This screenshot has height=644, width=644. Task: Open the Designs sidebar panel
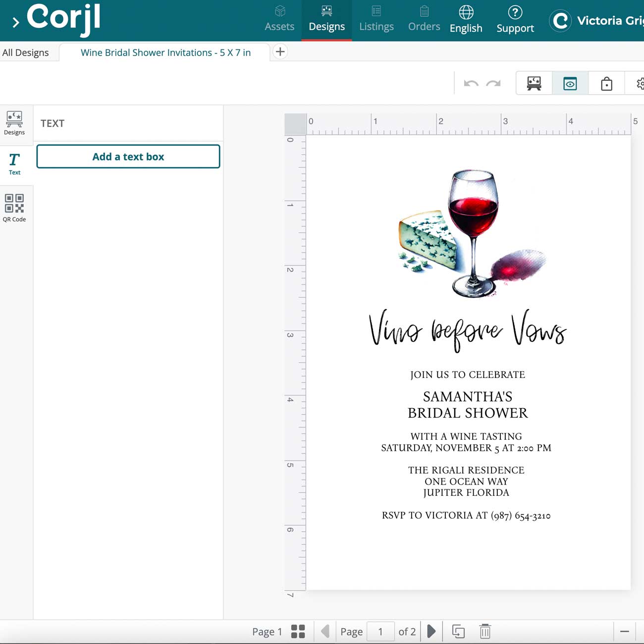click(x=14, y=122)
